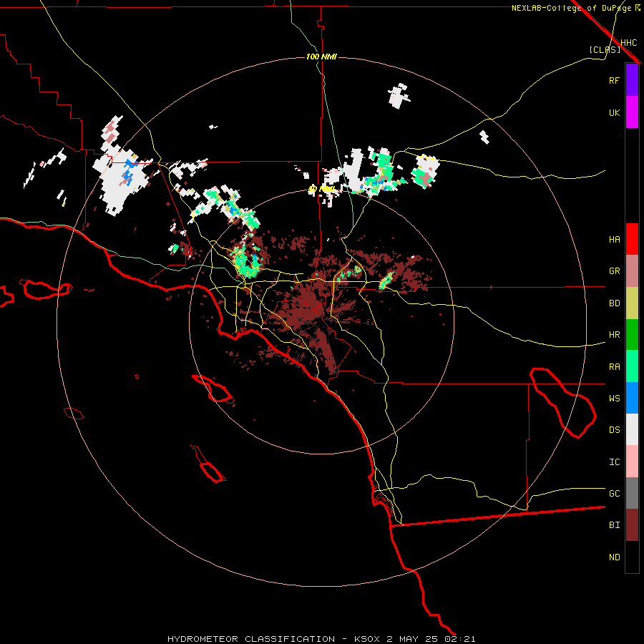Click the ND legend label text

point(614,557)
